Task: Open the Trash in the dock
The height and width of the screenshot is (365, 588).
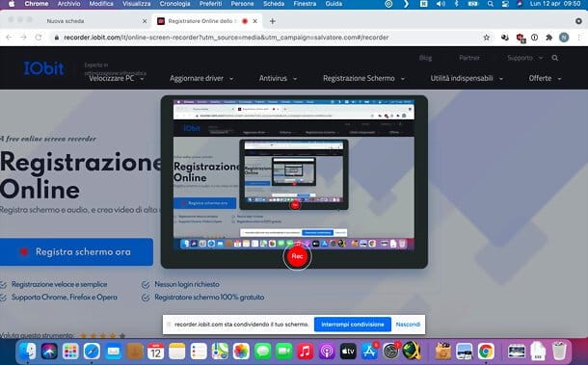Action: [x=559, y=352]
